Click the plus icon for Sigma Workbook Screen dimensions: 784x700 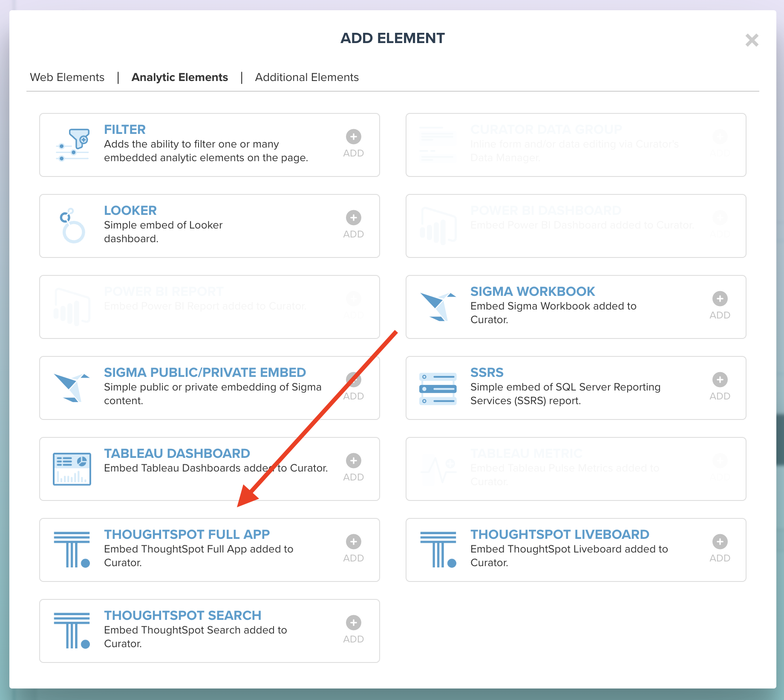click(720, 299)
